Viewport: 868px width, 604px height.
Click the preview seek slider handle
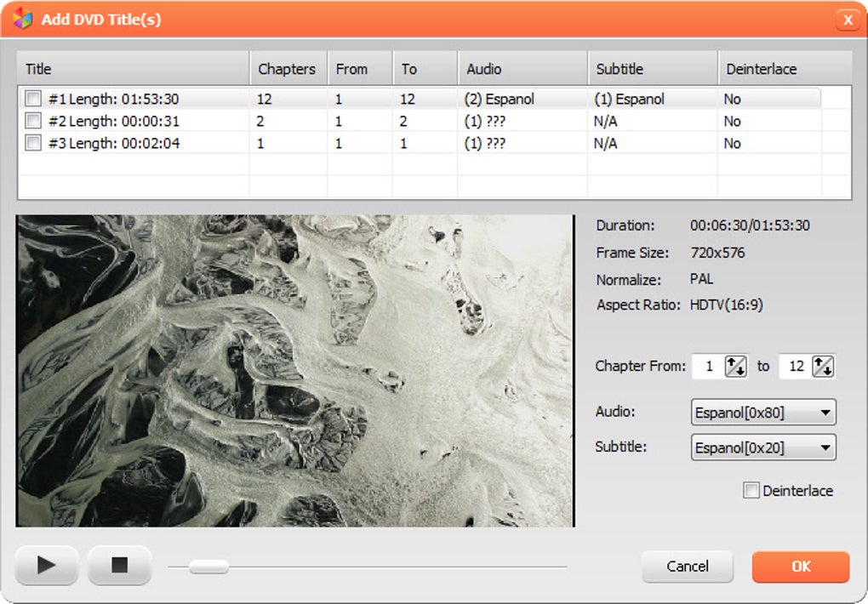pyautogui.click(x=208, y=567)
